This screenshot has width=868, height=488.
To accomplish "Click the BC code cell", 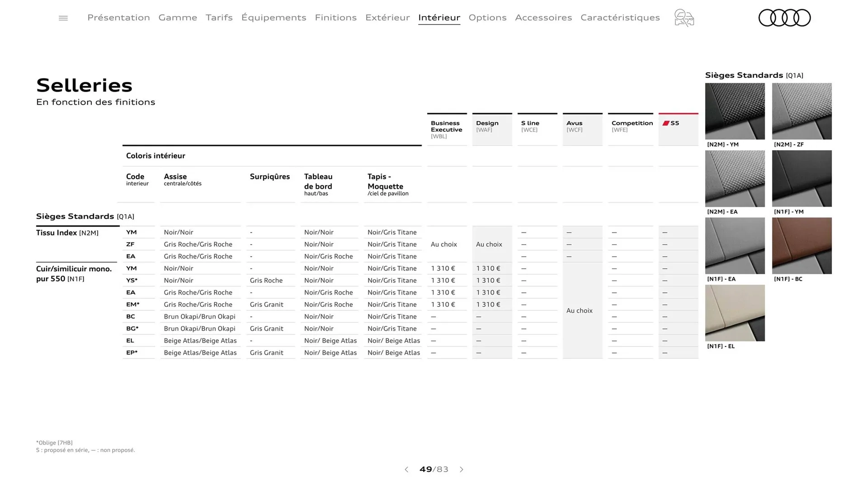I will click(131, 317).
